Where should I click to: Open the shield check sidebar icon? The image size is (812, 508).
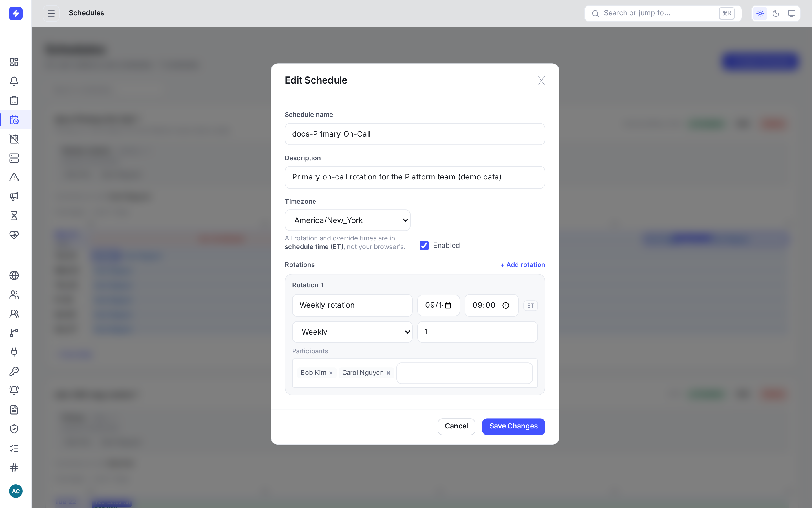click(14, 429)
